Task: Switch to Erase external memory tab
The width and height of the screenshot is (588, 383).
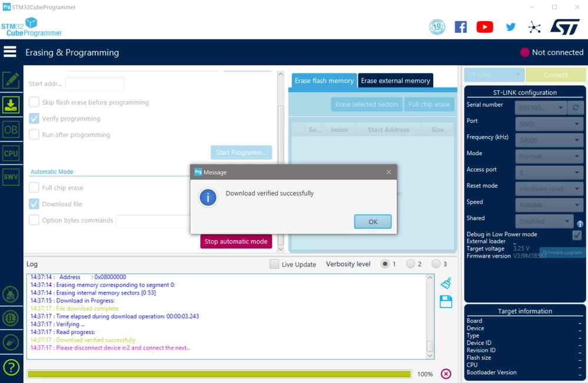Action: point(396,81)
